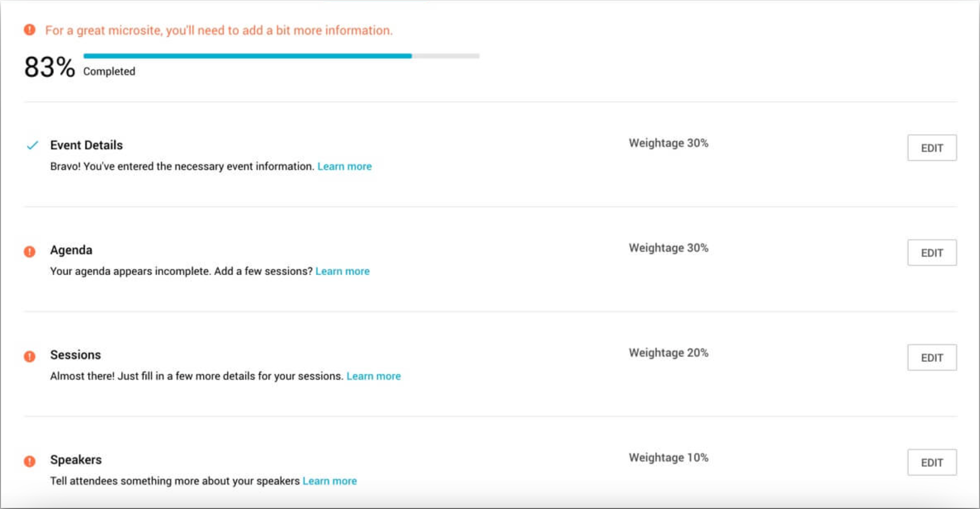Image resolution: width=980 pixels, height=509 pixels.
Task: Select the Sessions section heading
Action: pyautogui.click(x=75, y=355)
